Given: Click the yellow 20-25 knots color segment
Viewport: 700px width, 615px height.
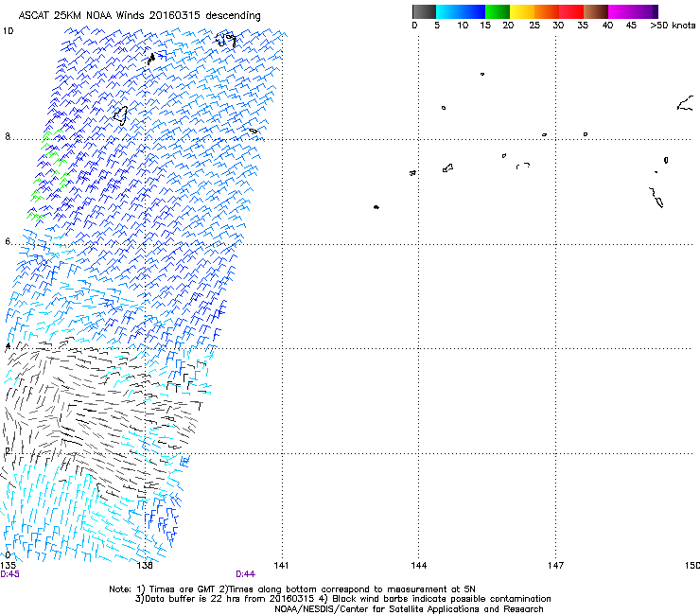Looking at the screenshot, I should tap(522, 11).
